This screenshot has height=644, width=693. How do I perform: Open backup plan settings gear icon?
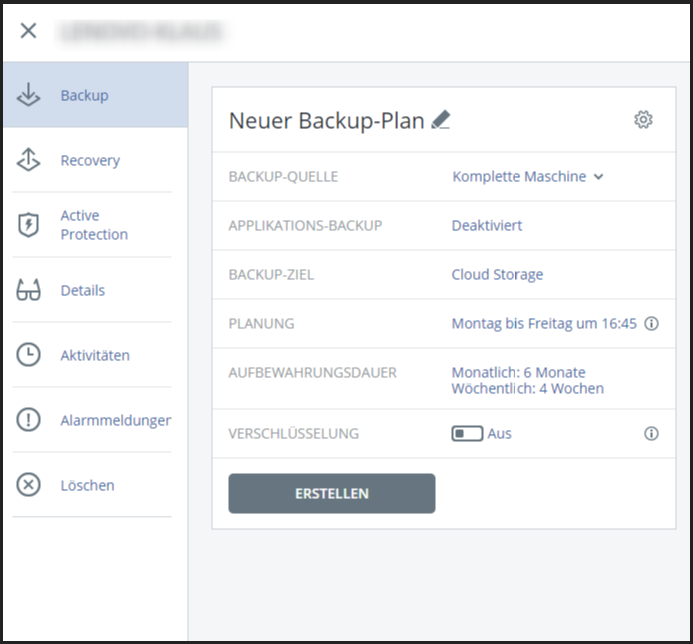coord(643,120)
